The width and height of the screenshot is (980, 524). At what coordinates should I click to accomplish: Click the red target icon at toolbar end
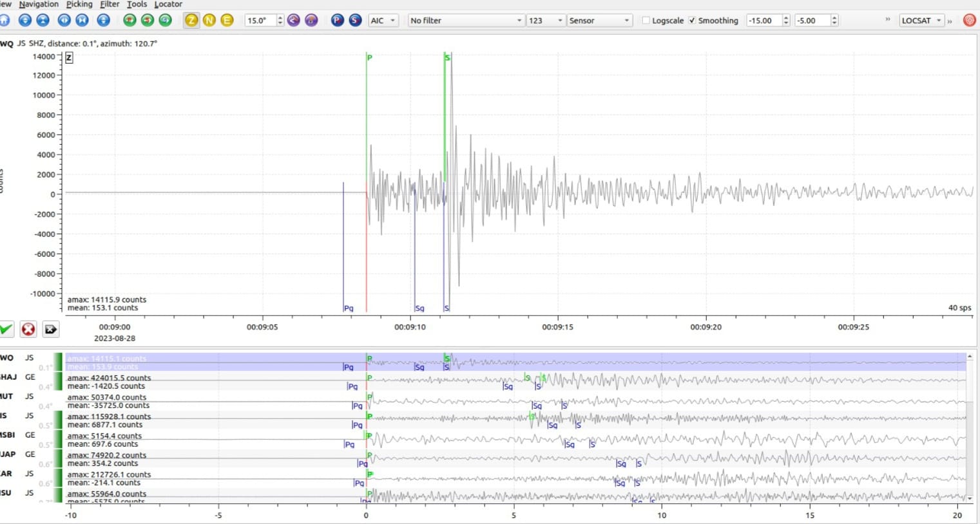(x=969, y=21)
